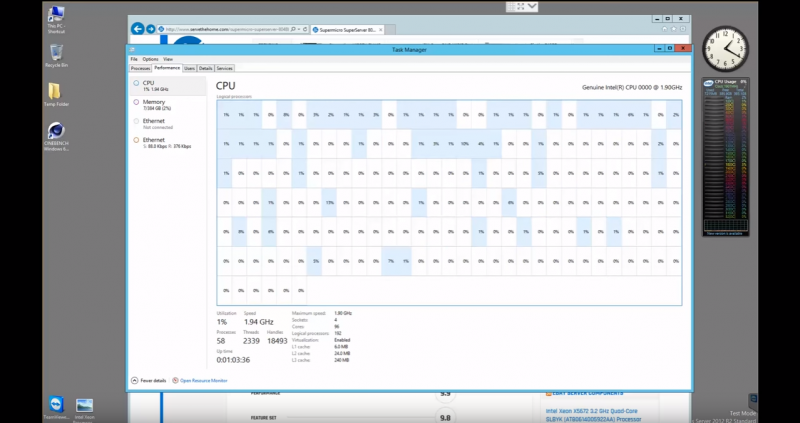Click the Resource Monitor gauge icon
The image size is (800, 423).
[x=176, y=381]
